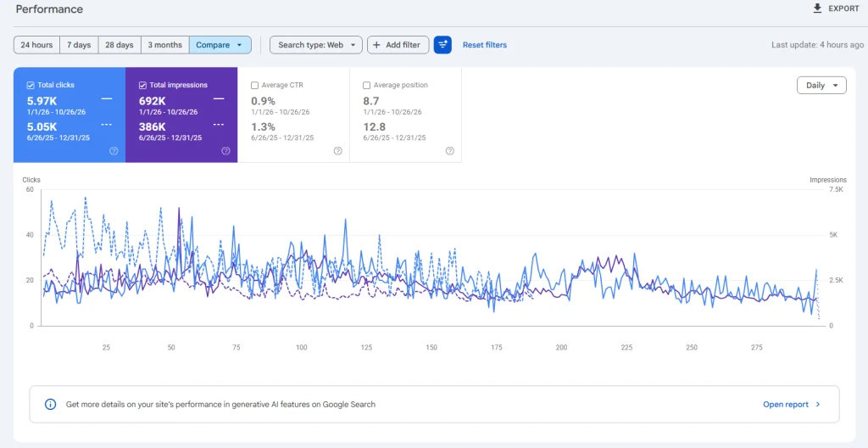The height and width of the screenshot is (448, 868).
Task: Click the 275 x-axis tick label
Action: 757,348
